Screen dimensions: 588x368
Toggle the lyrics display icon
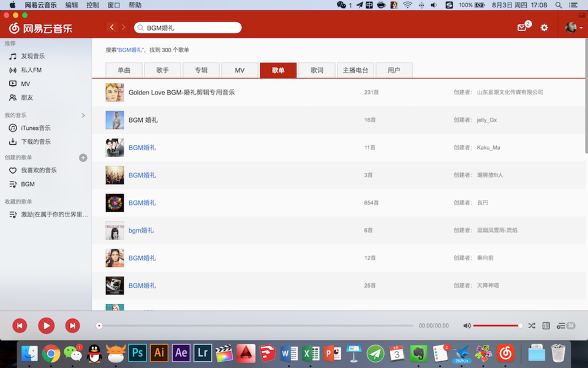pos(546,326)
